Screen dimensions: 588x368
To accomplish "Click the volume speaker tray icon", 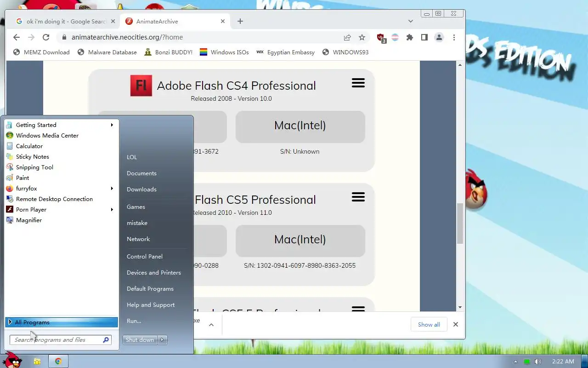I will 538,362.
